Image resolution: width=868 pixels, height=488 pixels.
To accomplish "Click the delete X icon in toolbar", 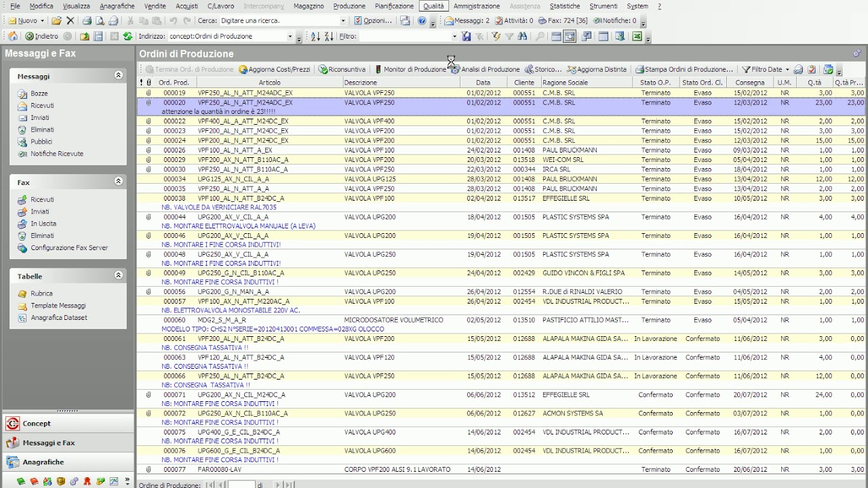I will click(70, 21).
